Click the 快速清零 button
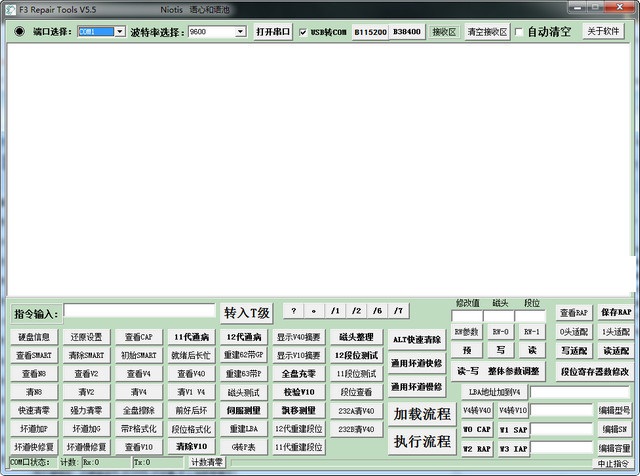This screenshot has width=640, height=476. [x=34, y=411]
